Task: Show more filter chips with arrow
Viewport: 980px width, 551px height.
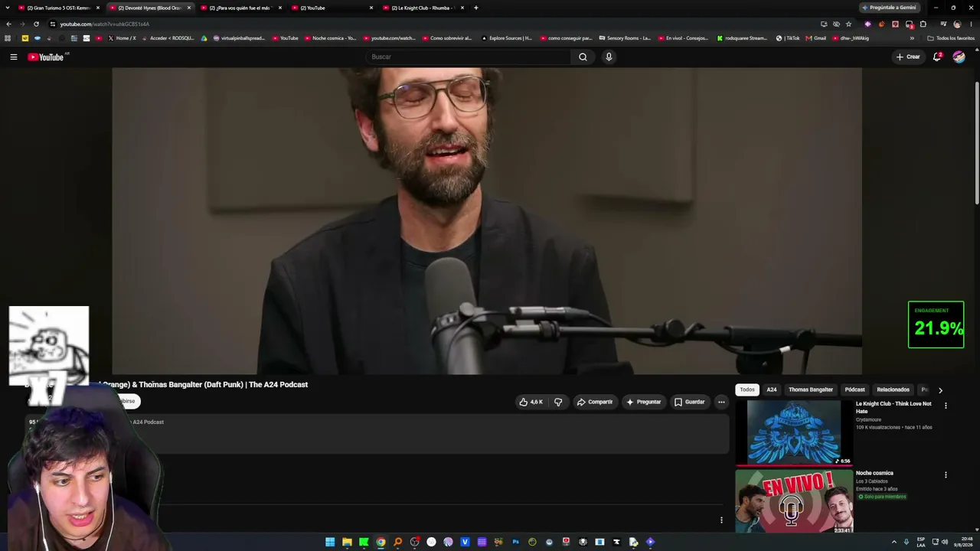Action: coord(940,390)
